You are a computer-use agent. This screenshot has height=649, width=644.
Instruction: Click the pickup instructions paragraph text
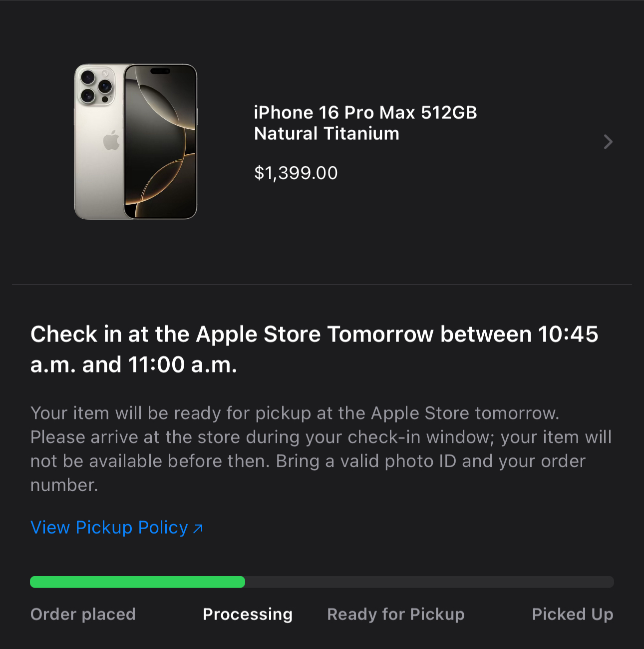click(x=321, y=449)
